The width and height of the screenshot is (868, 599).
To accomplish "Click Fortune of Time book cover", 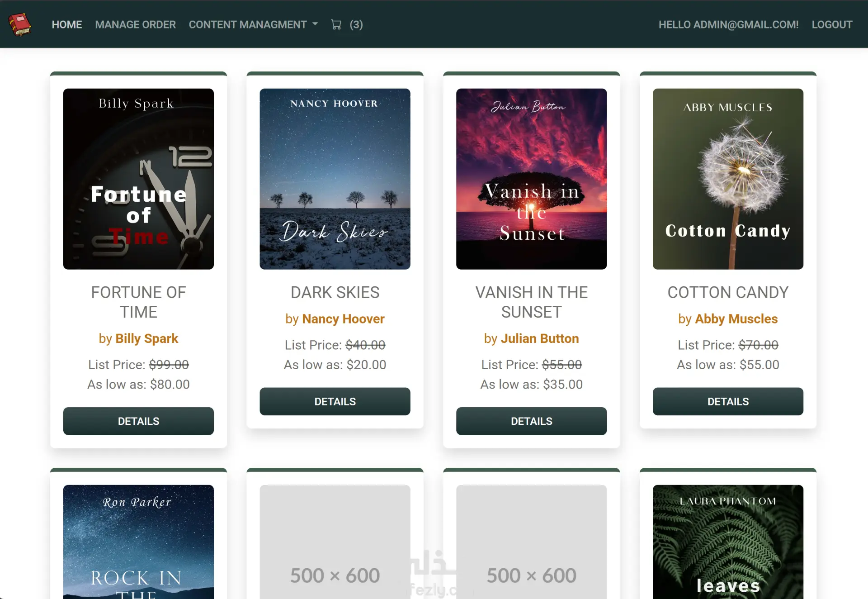I will coord(138,179).
